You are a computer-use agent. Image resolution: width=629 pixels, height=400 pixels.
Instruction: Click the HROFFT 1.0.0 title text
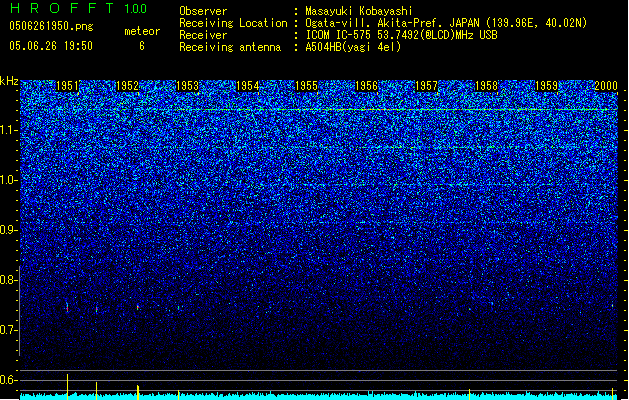pos(78,8)
